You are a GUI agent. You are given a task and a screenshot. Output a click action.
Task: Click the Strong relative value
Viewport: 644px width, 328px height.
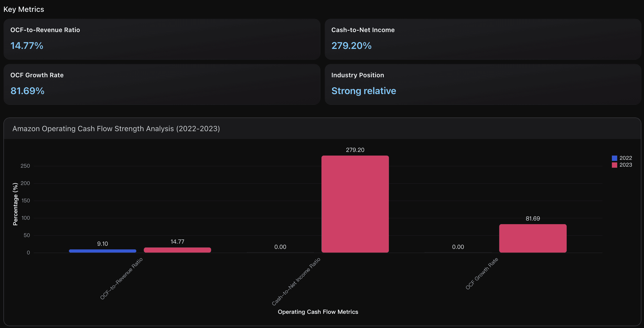coord(364,91)
